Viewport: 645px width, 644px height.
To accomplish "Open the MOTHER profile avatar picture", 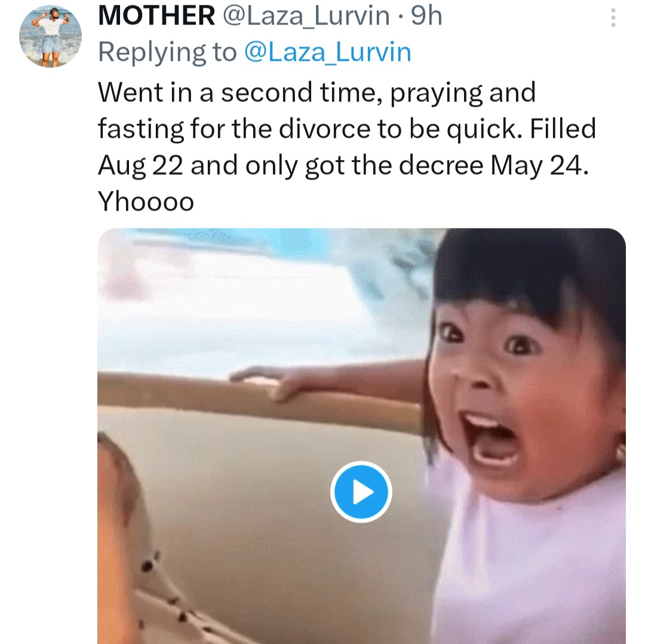I will click(x=50, y=37).
